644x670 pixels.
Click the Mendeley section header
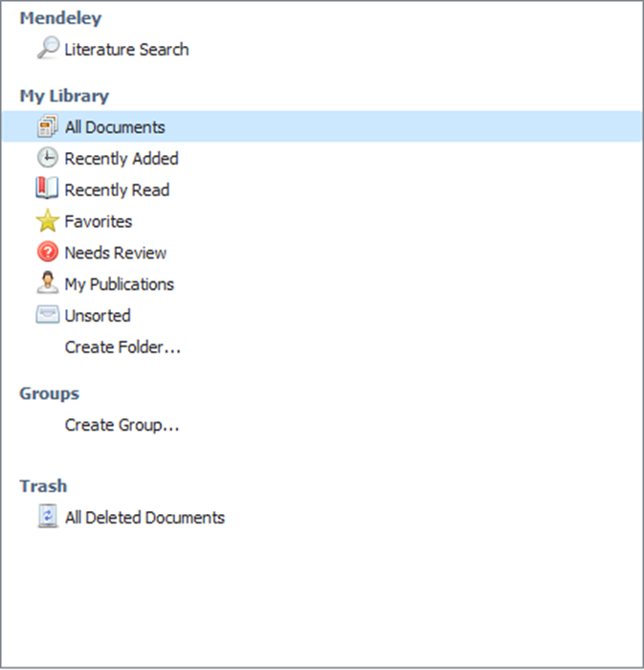tap(60, 18)
